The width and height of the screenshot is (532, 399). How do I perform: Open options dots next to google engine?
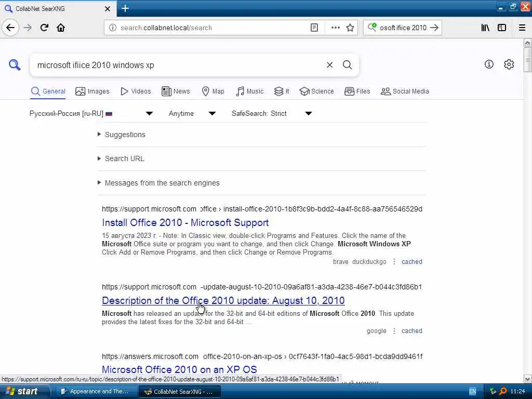click(x=394, y=331)
